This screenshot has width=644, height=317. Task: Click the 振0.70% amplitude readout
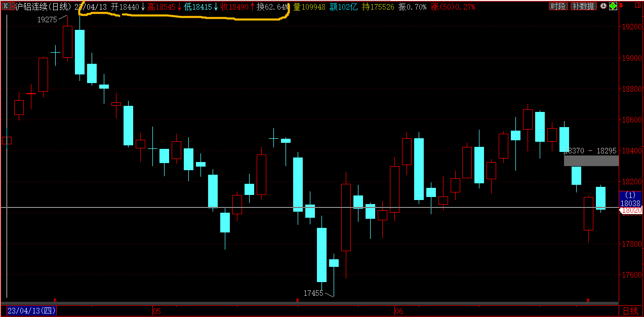click(x=413, y=7)
